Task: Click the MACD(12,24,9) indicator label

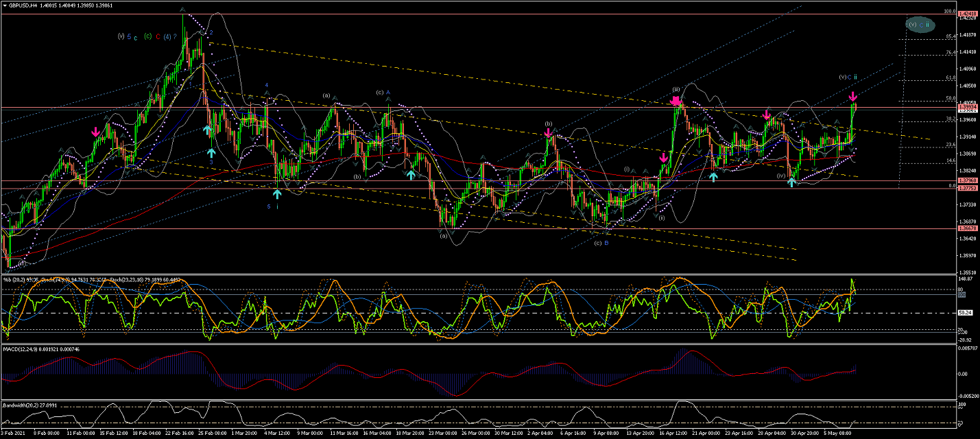Action: point(21,350)
